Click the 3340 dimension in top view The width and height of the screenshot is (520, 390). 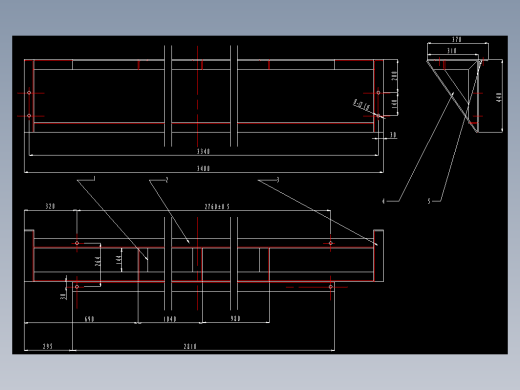pyautogui.click(x=203, y=151)
